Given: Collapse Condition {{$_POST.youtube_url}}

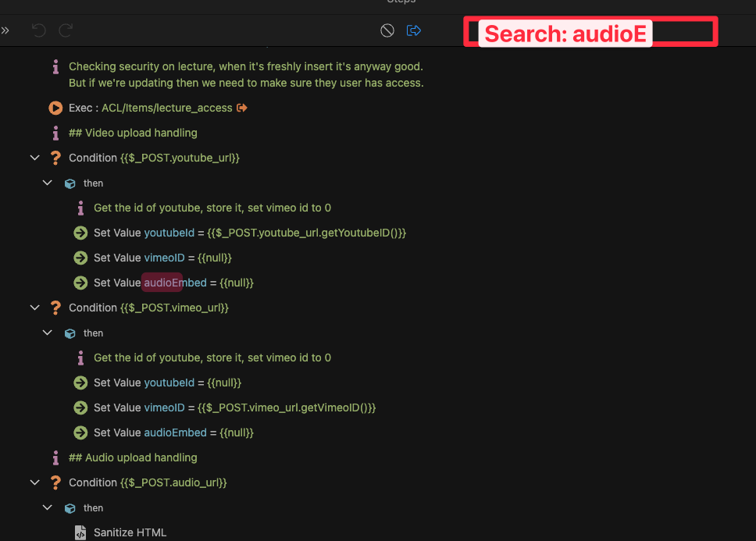Looking at the screenshot, I should coord(34,158).
